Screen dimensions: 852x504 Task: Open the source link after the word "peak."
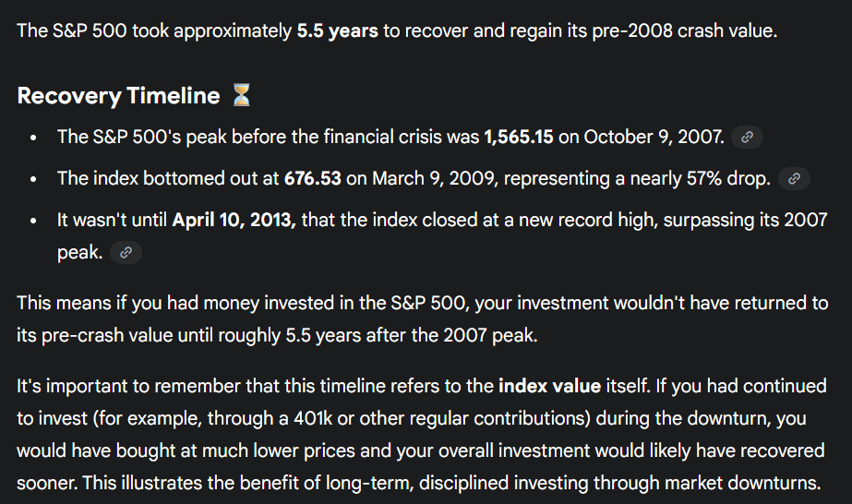click(x=126, y=252)
